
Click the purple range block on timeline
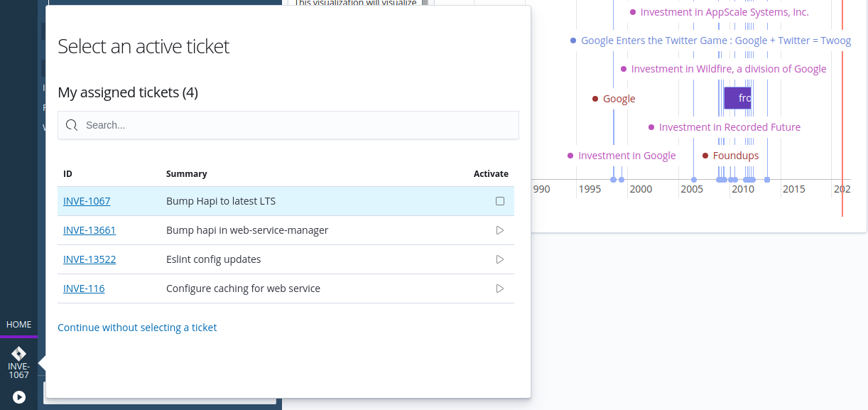point(737,98)
